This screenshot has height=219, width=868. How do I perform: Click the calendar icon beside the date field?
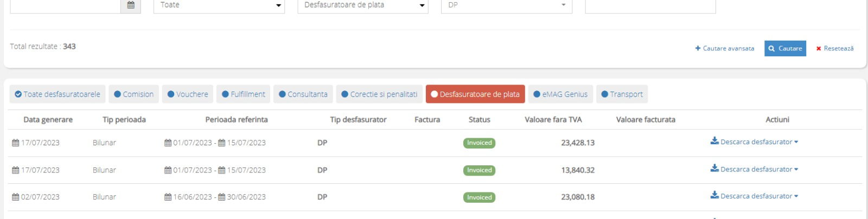(131, 5)
